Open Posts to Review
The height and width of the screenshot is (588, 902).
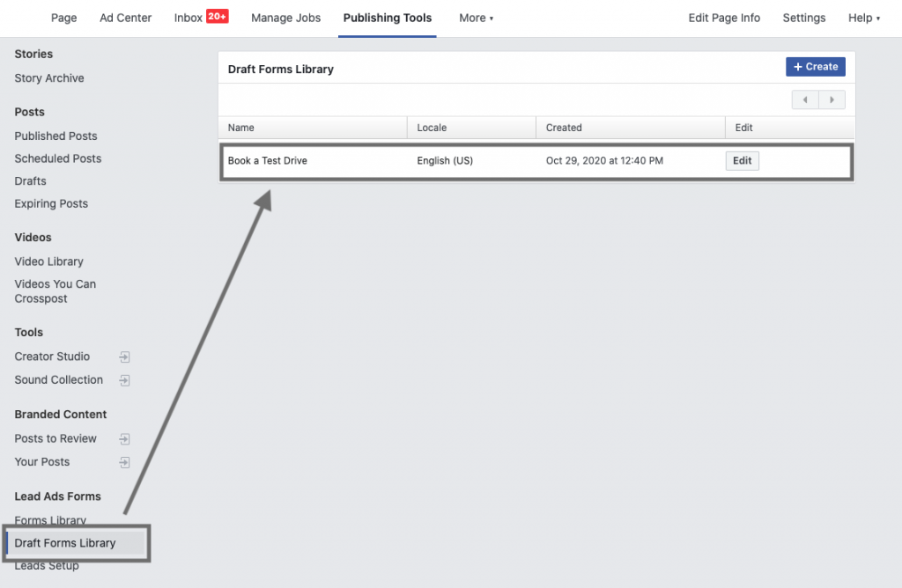[55, 438]
